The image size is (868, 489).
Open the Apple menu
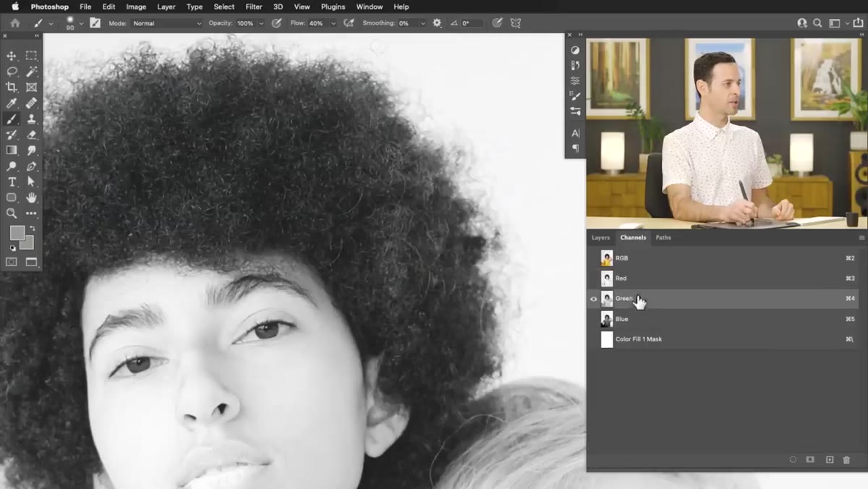[x=15, y=7]
